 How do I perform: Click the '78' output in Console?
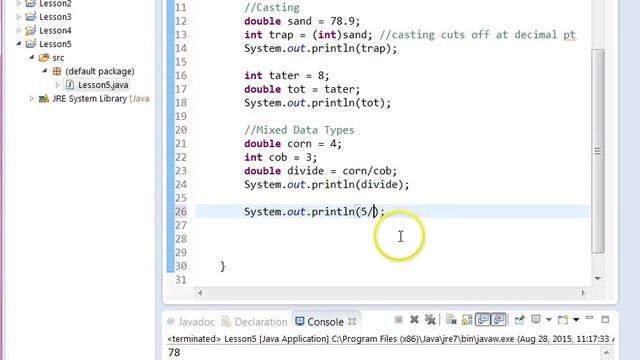pyautogui.click(x=174, y=353)
